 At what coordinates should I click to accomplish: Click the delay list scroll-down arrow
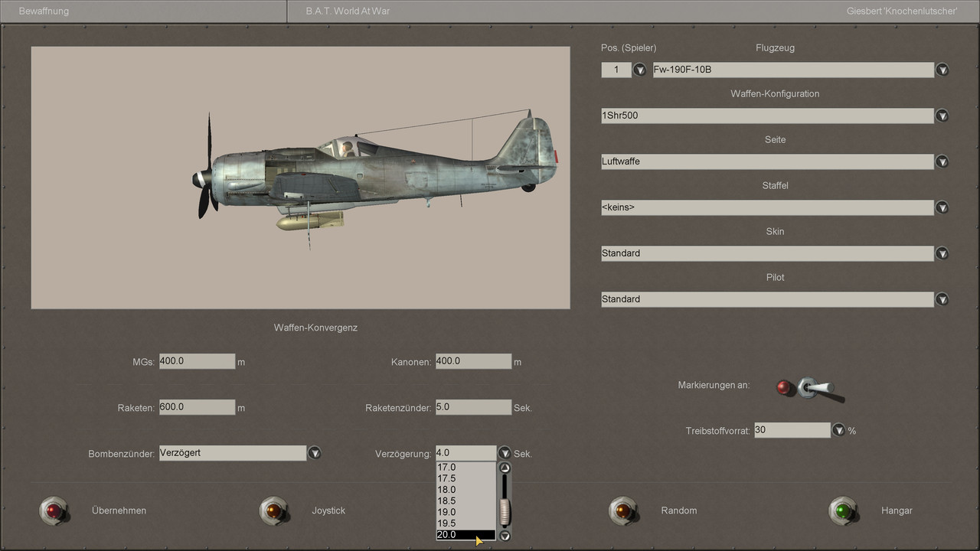coord(505,536)
